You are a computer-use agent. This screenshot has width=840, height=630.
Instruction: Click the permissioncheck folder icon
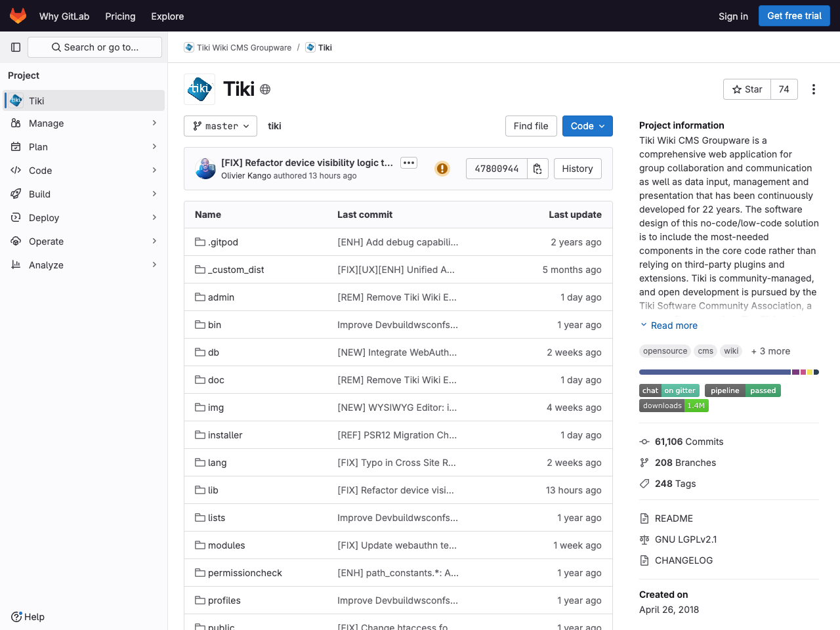click(200, 573)
